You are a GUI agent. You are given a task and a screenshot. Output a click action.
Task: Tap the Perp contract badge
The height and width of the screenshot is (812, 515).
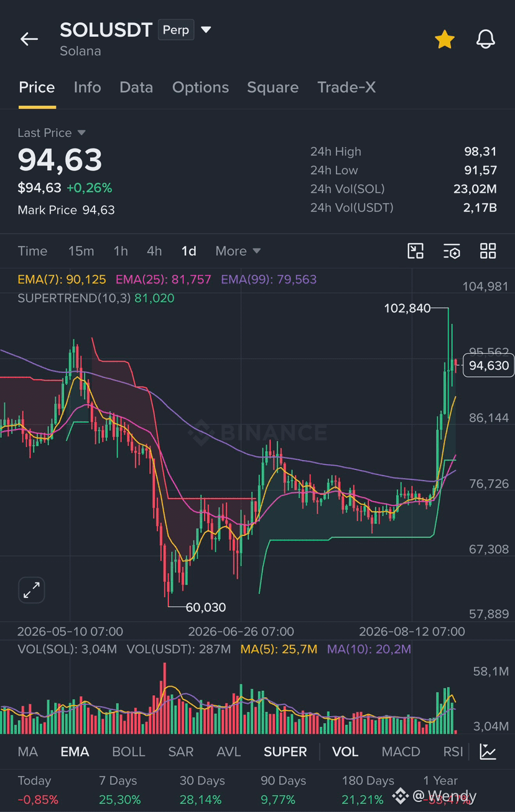click(176, 30)
